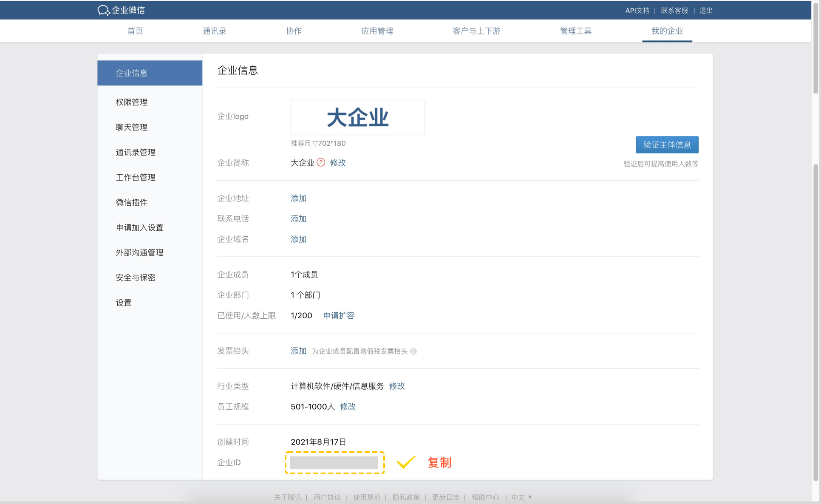Click 添加 for 企业地址
Image resolution: width=821 pixels, height=504 pixels.
pos(298,198)
